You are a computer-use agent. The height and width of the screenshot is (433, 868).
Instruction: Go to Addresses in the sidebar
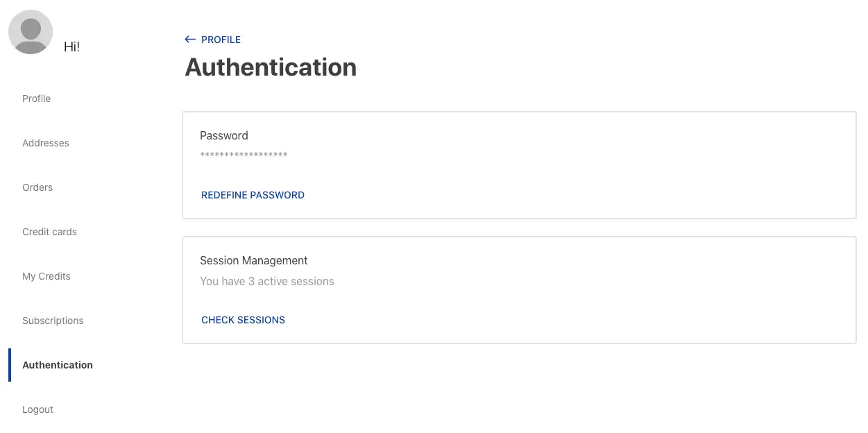[46, 143]
